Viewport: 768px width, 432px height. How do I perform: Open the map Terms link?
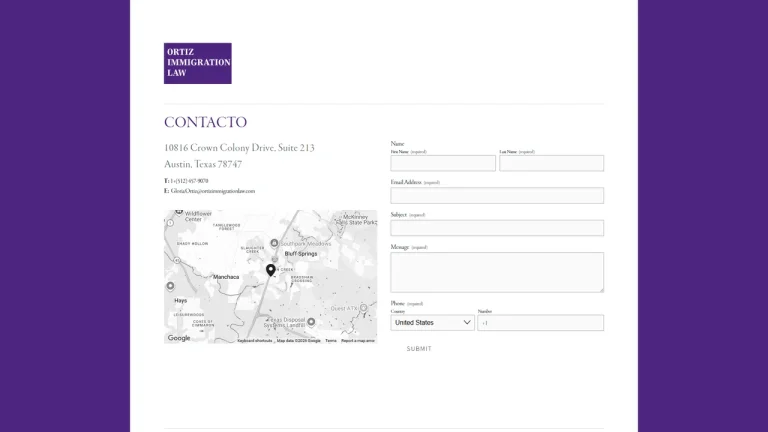coord(331,340)
